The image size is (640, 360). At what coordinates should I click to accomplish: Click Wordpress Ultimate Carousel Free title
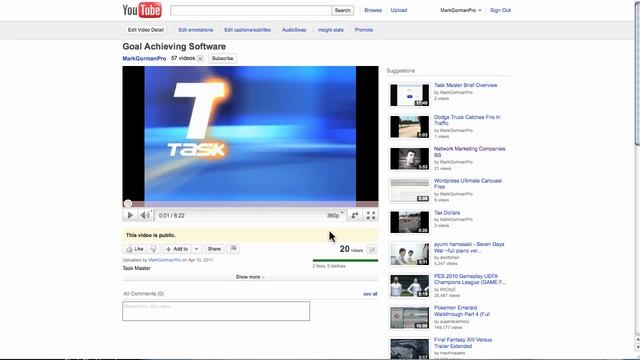468,184
